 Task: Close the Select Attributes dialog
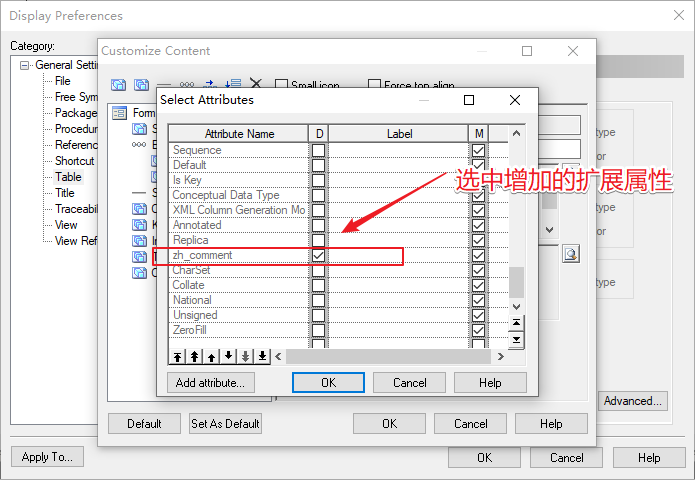point(515,100)
